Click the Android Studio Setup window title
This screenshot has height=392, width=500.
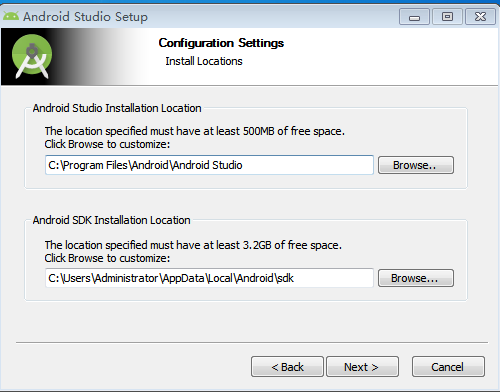coord(85,16)
